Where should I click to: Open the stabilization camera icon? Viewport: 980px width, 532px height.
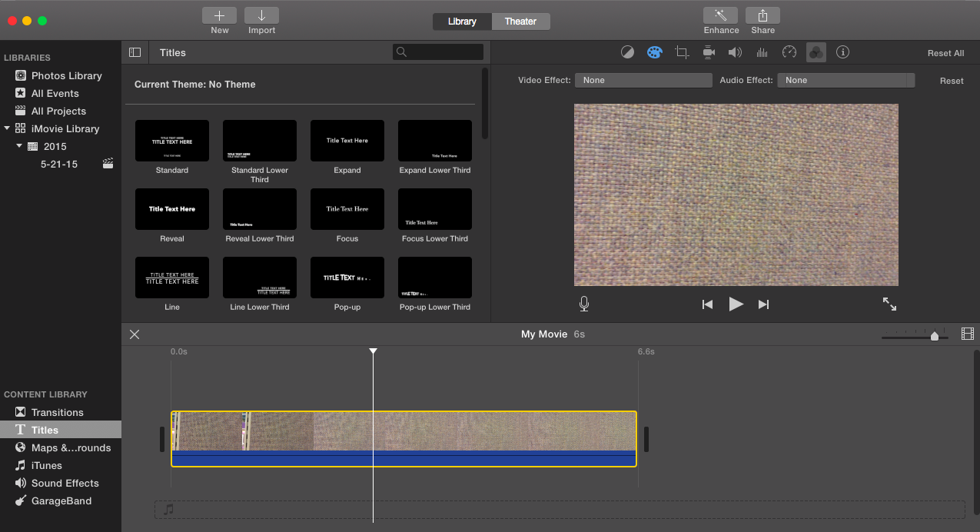coord(709,52)
